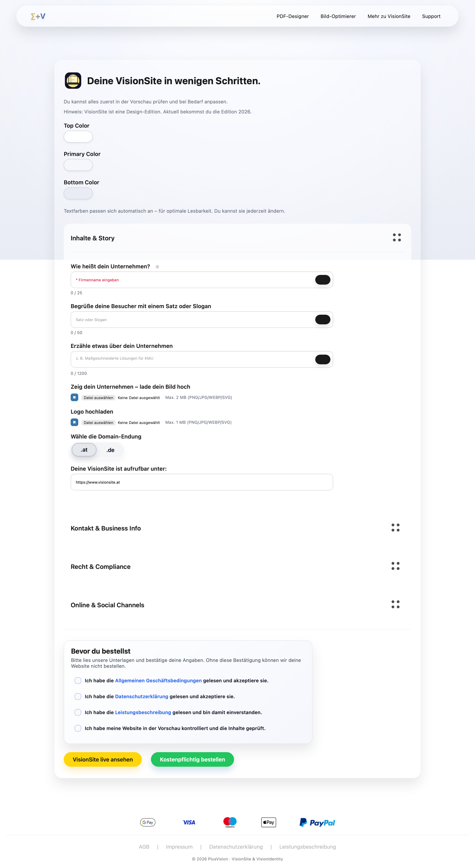The width and height of the screenshot is (475, 868).
Task: Select the .de domain ending
Action: (110, 450)
